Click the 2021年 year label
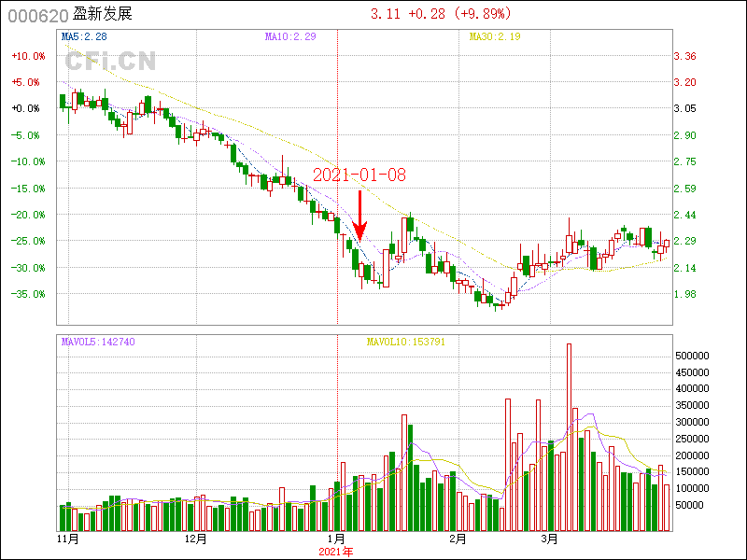 click(336, 552)
